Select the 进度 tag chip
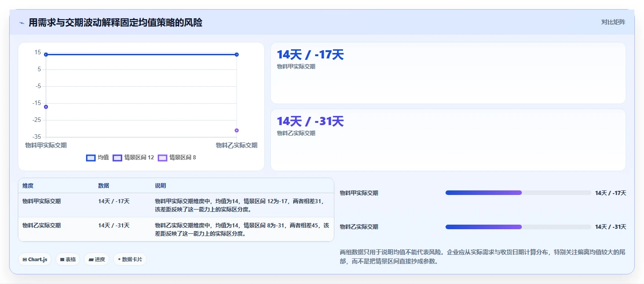Viewport: 644px width, 284px height. tap(97, 259)
